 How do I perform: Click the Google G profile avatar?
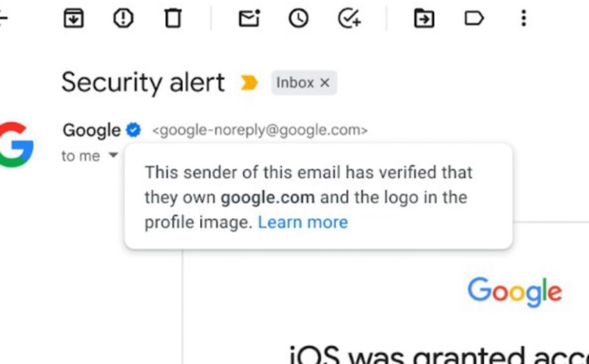click(17, 145)
